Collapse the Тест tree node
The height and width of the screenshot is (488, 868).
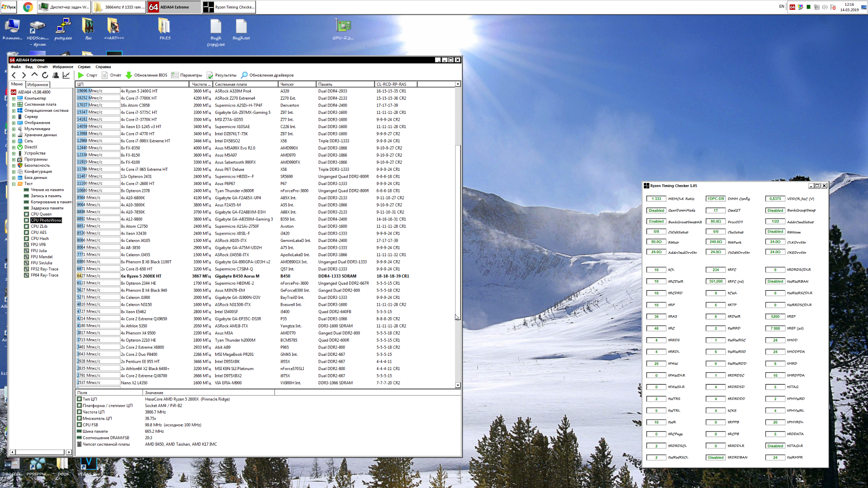click(13, 184)
